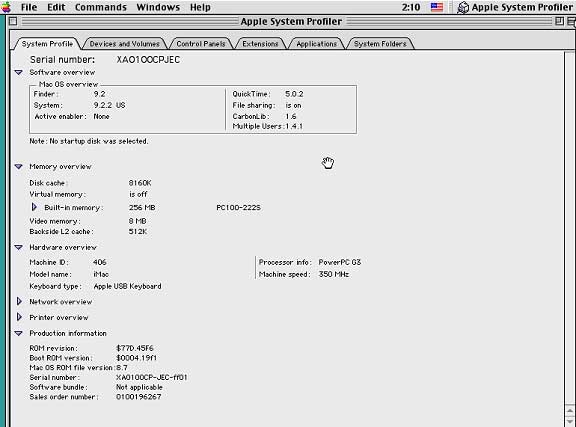Viewport: 576px width, 427px height.
Task: Click the window close box
Action: pyautogui.click(x=13, y=21)
